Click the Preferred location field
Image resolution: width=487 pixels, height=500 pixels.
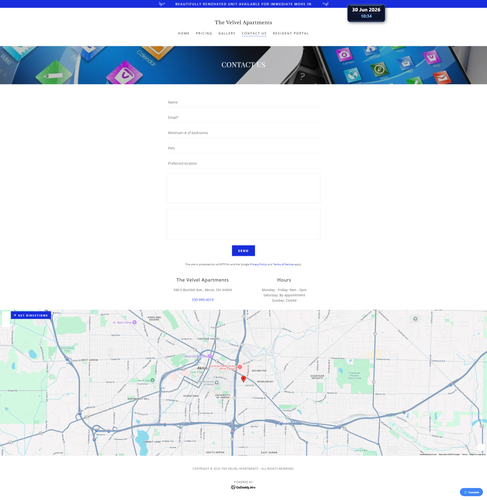point(243,164)
